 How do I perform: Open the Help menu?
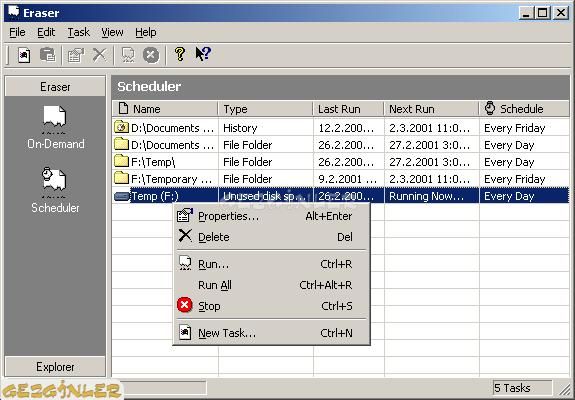pos(146,32)
